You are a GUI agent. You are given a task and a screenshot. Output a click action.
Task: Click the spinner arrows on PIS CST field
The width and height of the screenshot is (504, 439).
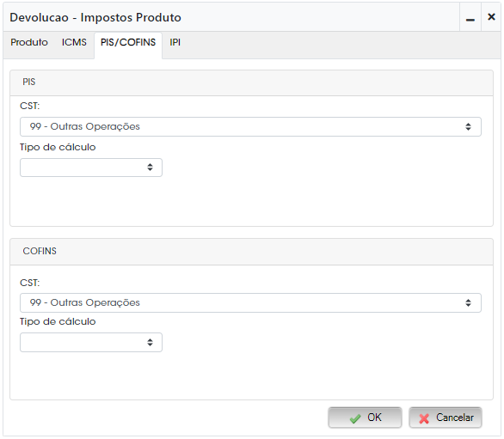(x=468, y=127)
